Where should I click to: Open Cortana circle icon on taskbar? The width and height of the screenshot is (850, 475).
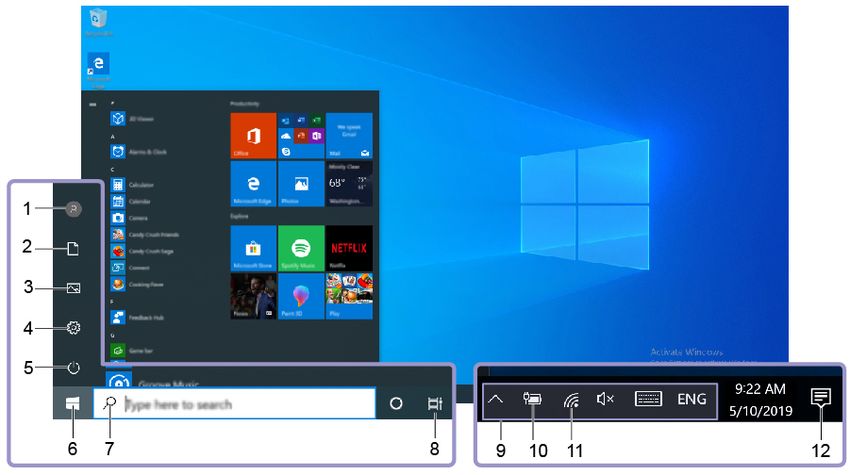tap(396, 403)
